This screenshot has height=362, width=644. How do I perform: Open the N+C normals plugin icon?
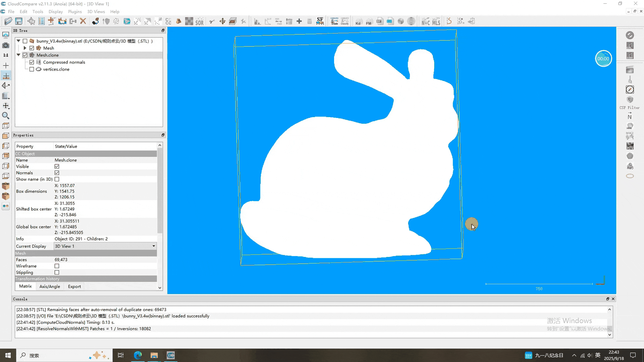(426, 21)
